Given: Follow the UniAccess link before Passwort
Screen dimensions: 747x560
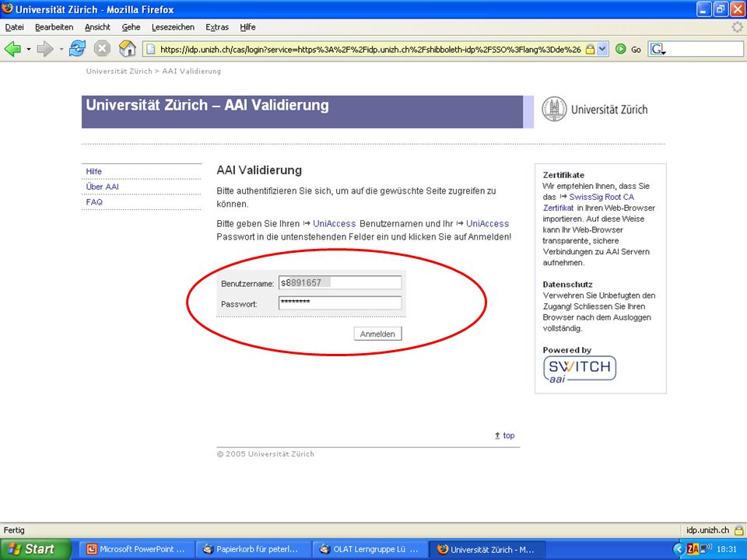Looking at the screenshot, I should [x=487, y=224].
